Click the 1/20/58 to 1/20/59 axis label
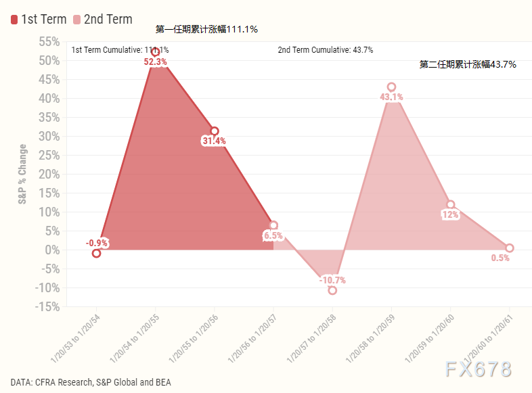The image size is (532, 393). tap(372, 336)
